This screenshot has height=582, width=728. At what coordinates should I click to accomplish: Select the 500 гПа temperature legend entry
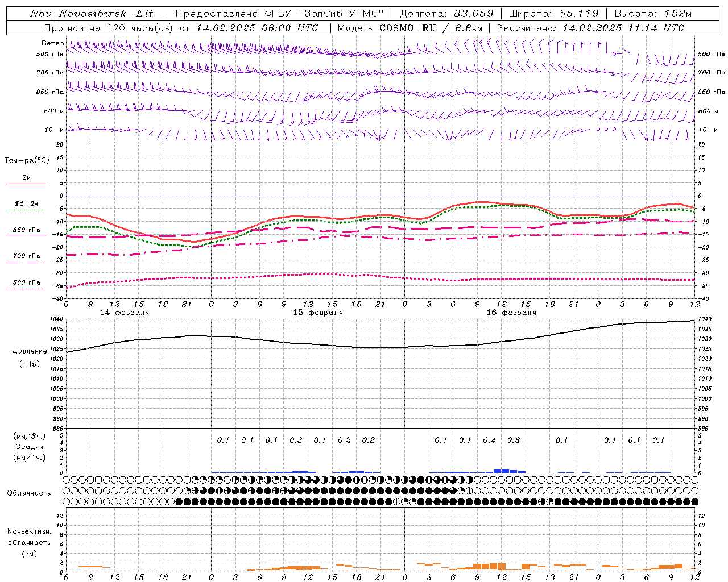[27, 282]
